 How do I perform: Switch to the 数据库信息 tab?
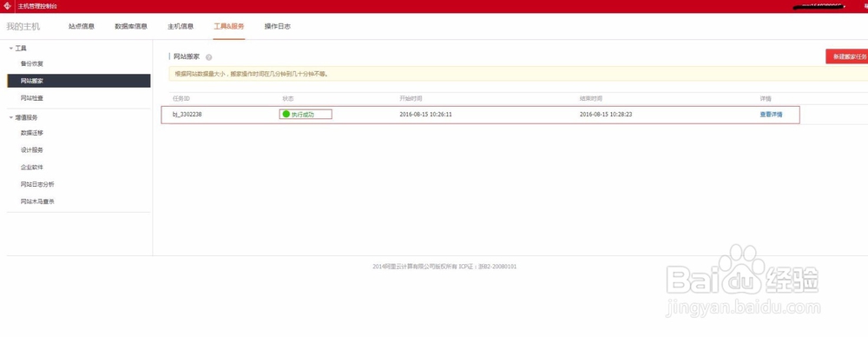pyautogui.click(x=131, y=26)
